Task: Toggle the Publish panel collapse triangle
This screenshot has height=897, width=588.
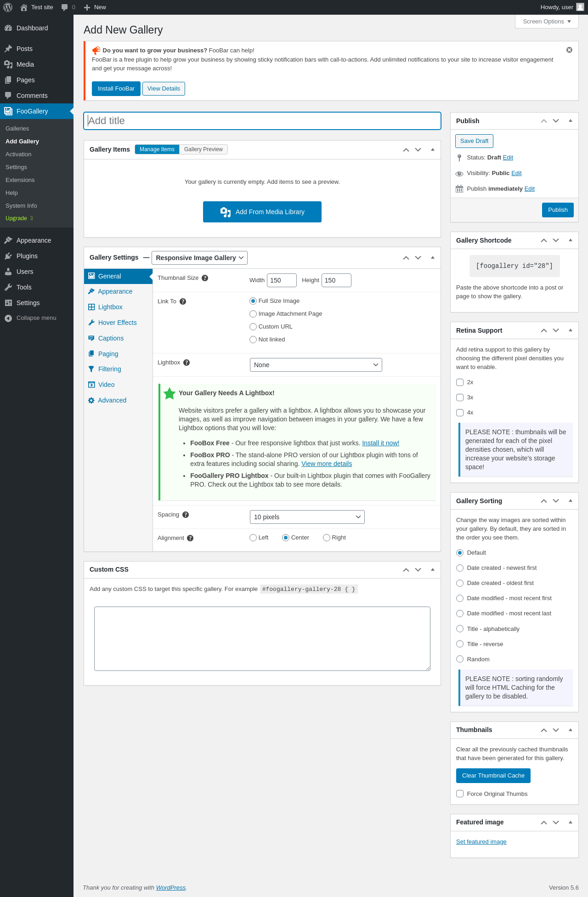Action: 571,121
